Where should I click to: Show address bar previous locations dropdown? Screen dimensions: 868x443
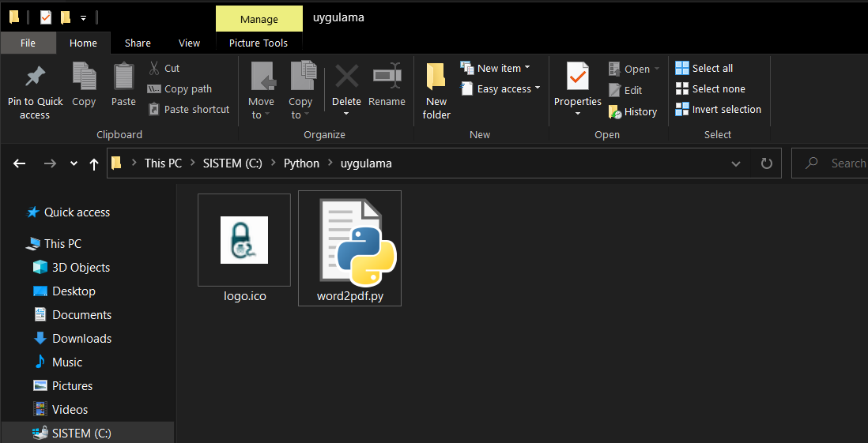tap(736, 163)
